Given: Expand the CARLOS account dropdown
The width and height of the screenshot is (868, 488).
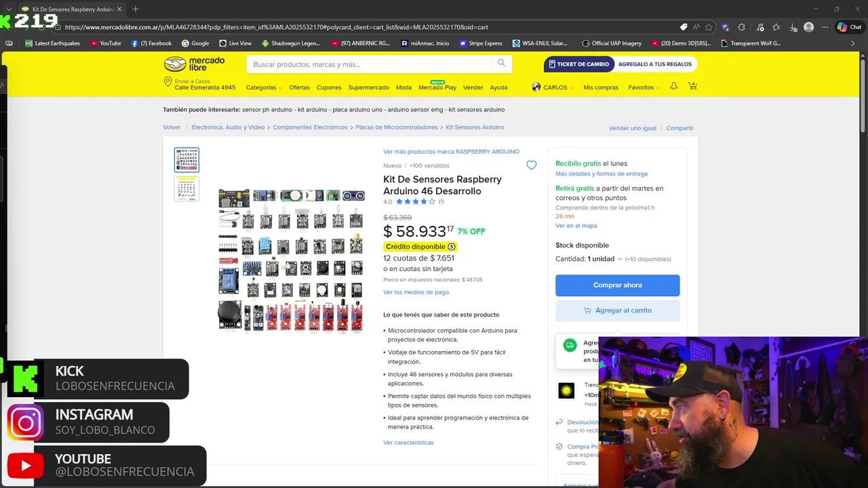Looking at the screenshot, I should pos(558,87).
